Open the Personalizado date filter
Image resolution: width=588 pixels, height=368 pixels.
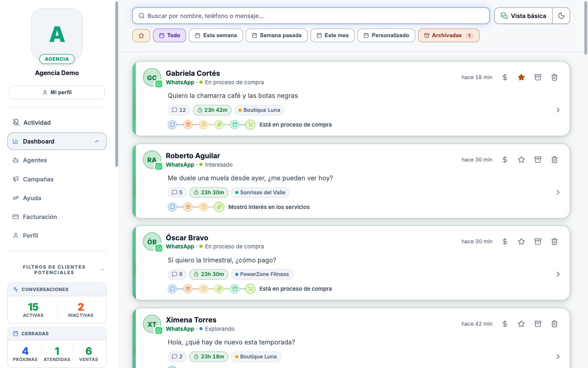pos(386,35)
